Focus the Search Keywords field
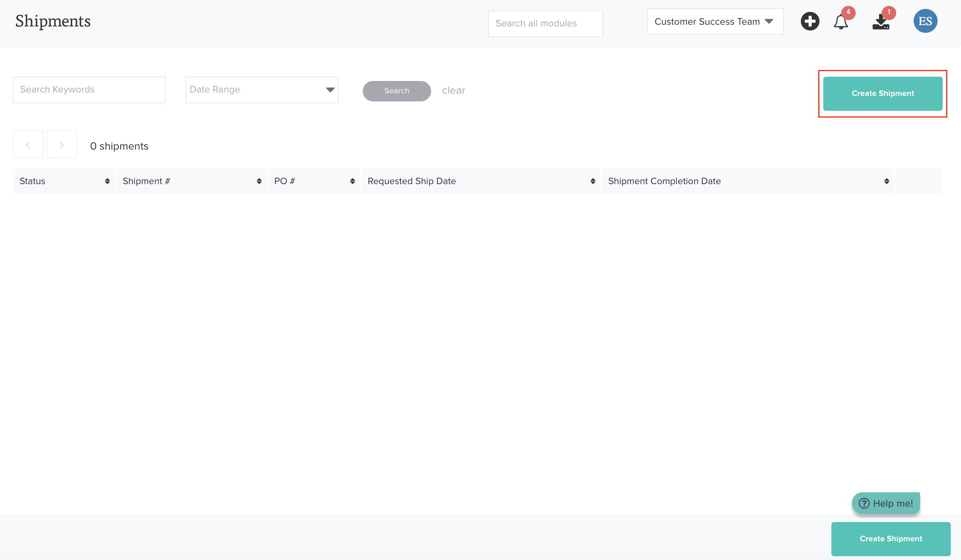961x560 pixels. coord(89,90)
